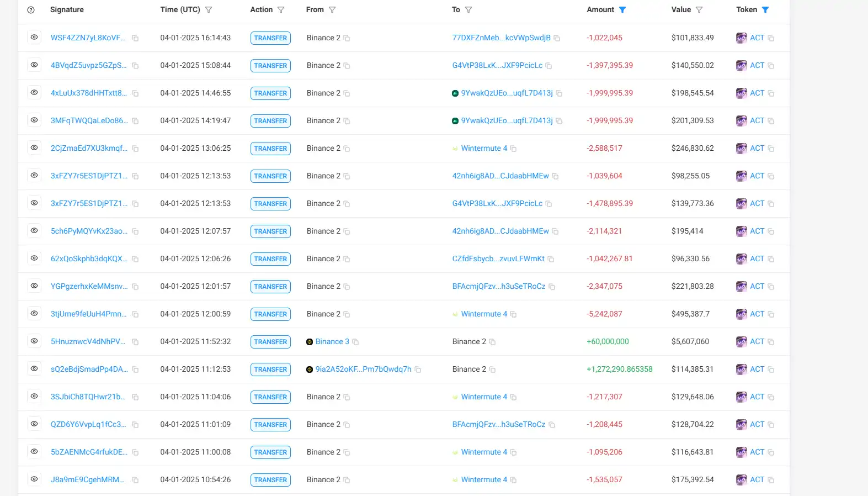868x496 pixels.
Task: Open the Time (UTC) column filter
Action: pyautogui.click(x=209, y=10)
